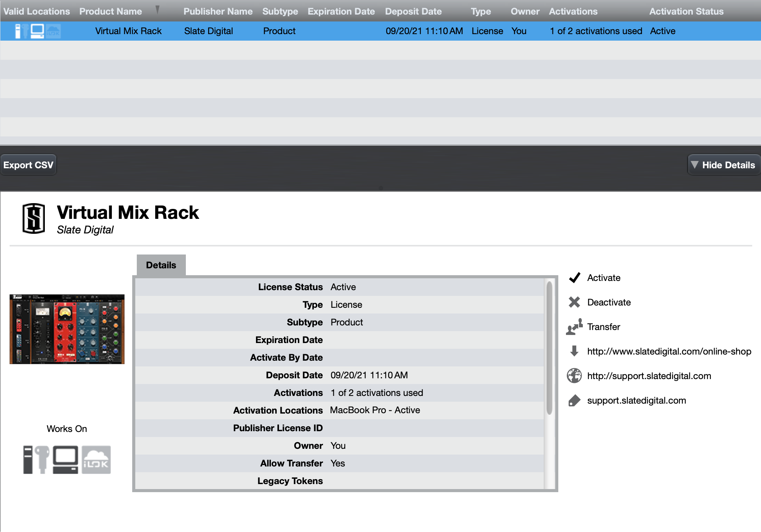Click the Deactivate action label
Viewport: 761px width, 532px height.
tap(609, 302)
